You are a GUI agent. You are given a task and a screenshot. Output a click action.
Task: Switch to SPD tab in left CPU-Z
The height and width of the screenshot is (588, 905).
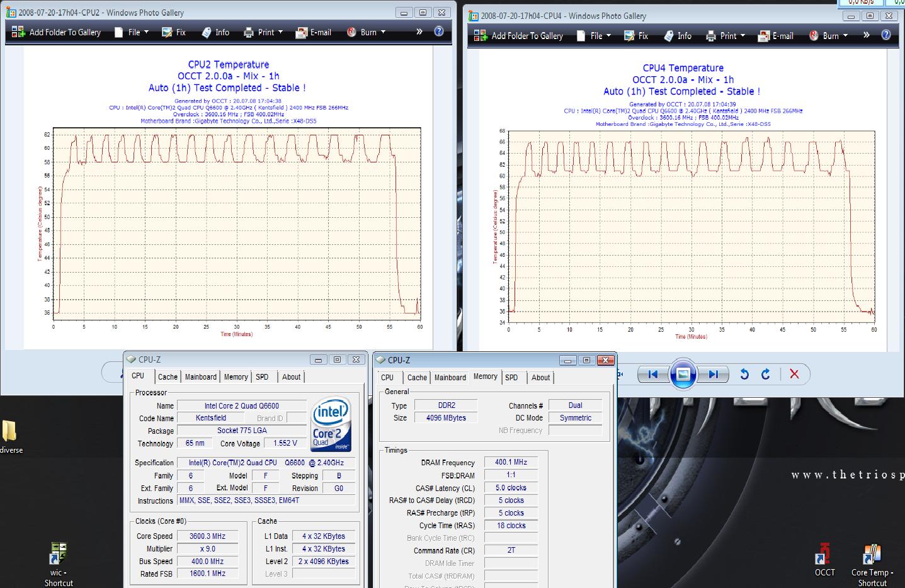coord(262,377)
